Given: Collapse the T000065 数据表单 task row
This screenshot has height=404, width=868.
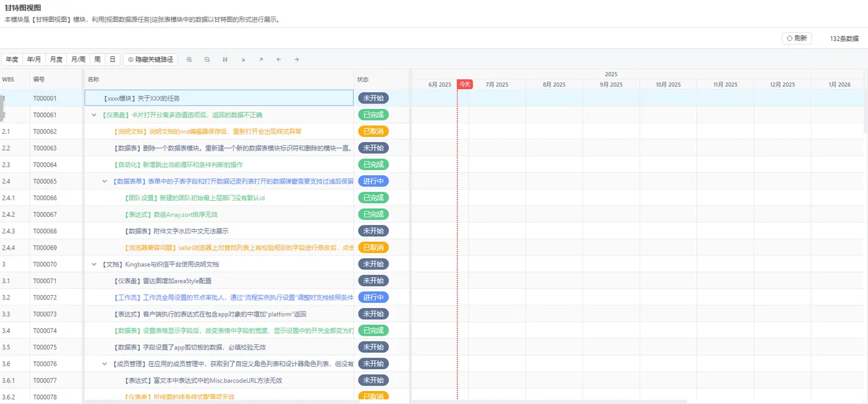Looking at the screenshot, I should coord(105,181).
